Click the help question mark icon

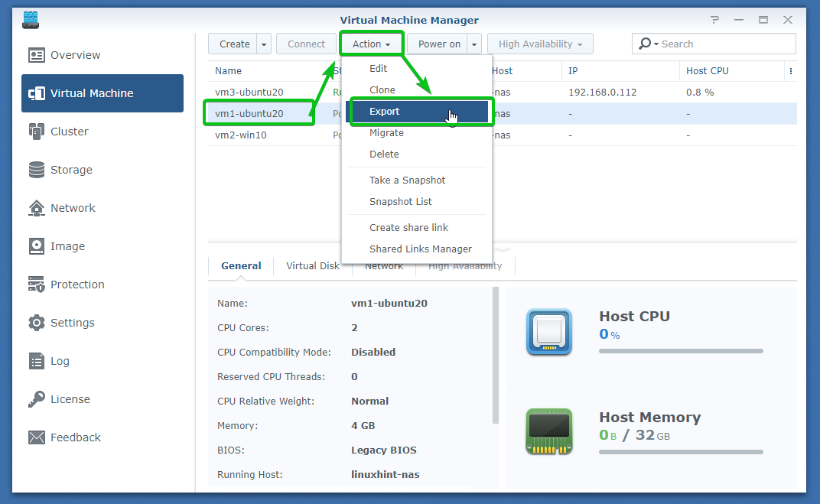coord(715,20)
